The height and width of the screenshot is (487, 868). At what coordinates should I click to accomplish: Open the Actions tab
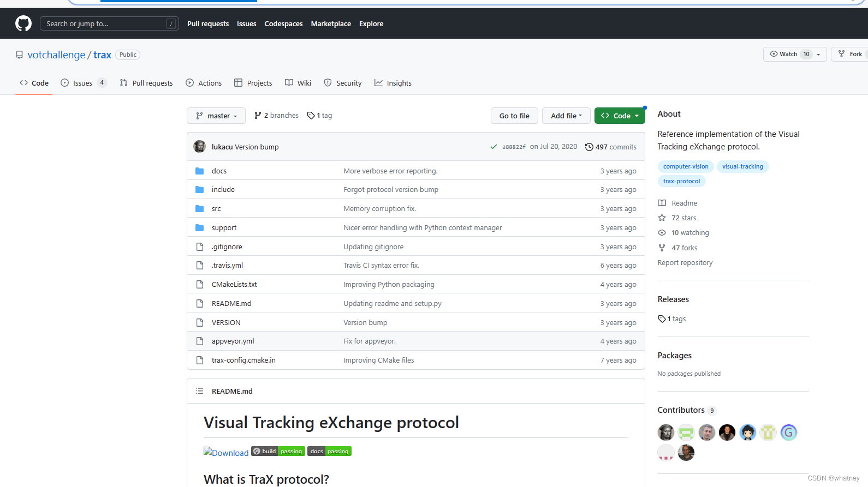tap(204, 83)
